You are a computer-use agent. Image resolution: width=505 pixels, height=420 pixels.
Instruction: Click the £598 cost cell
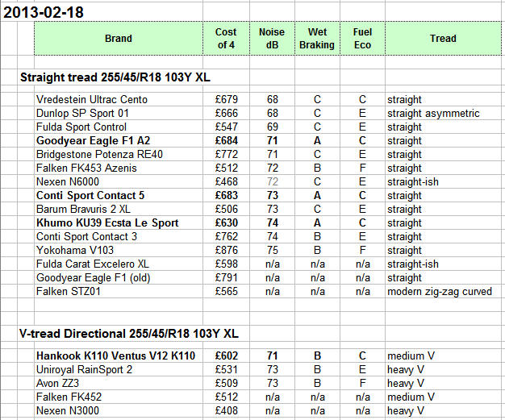coord(227,264)
